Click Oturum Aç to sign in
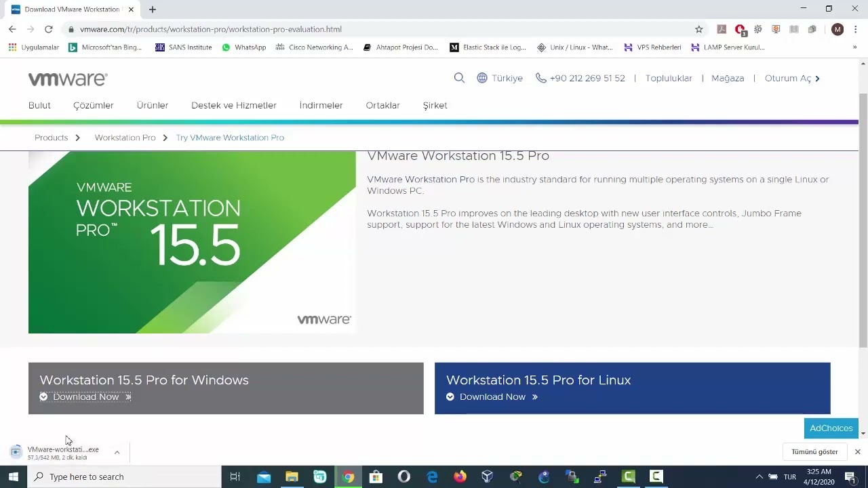This screenshot has height=488, width=868. point(792,78)
